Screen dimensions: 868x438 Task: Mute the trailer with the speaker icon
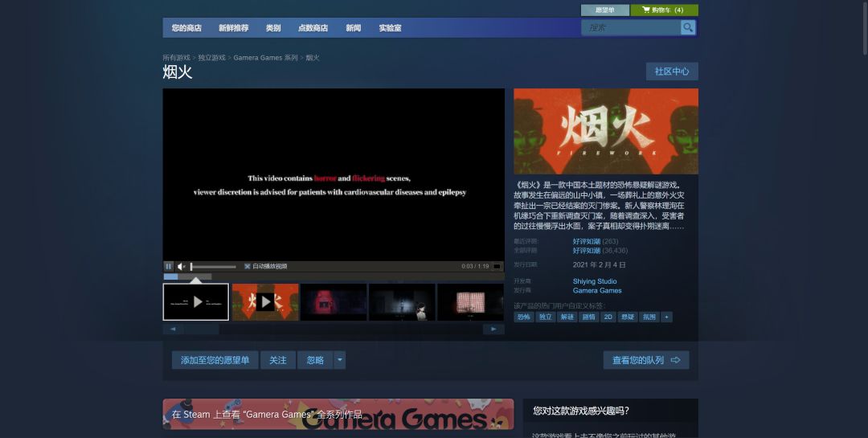(x=181, y=266)
